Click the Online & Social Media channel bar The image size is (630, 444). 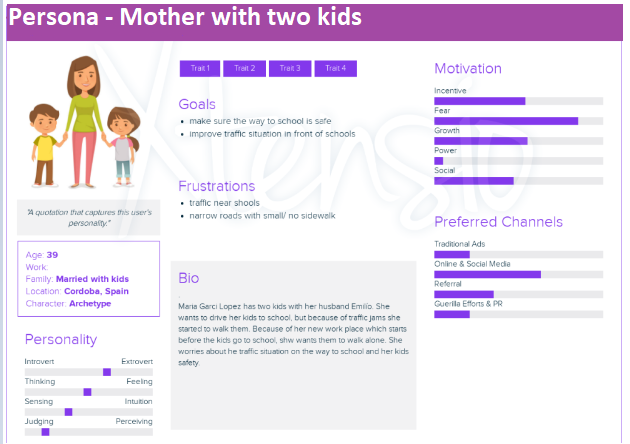[x=518, y=274]
